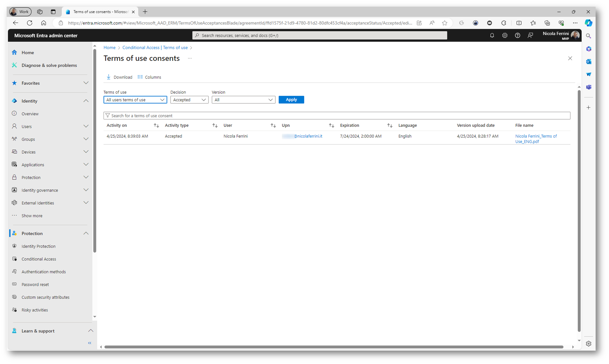Open the Version dropdown showing All
This screenshot has width=609, height=364.
pos(244,100)
